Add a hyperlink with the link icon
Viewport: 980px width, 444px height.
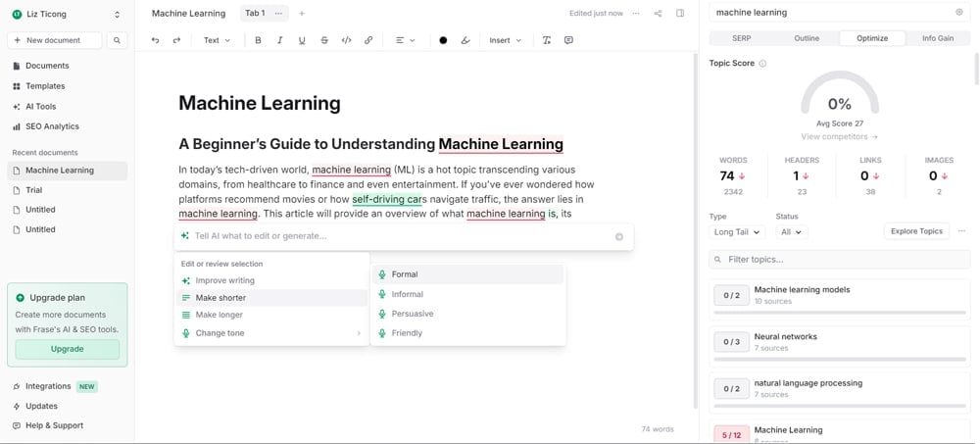(x=368, y=40)
